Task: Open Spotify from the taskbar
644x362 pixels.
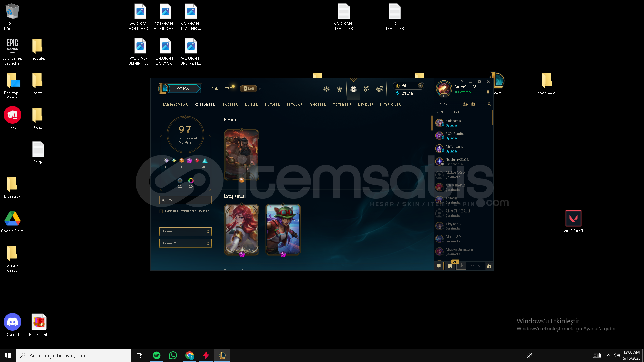Action: (x=157, y=355)
